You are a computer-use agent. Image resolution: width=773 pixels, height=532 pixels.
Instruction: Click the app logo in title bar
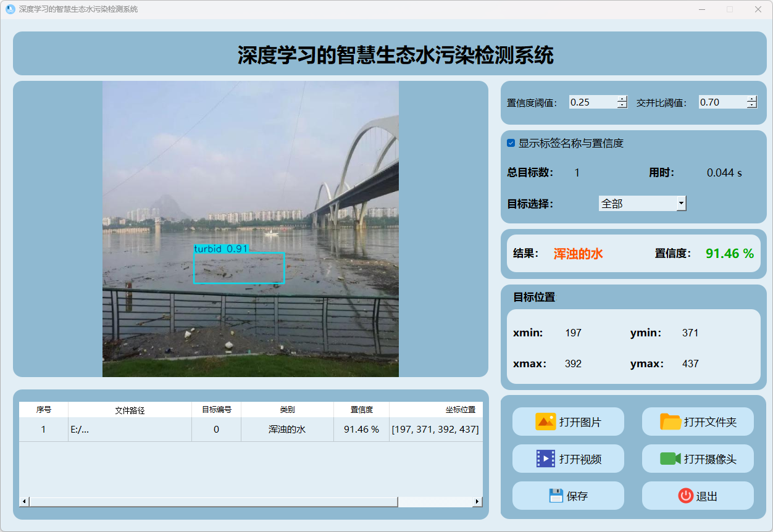coord(10,9)
